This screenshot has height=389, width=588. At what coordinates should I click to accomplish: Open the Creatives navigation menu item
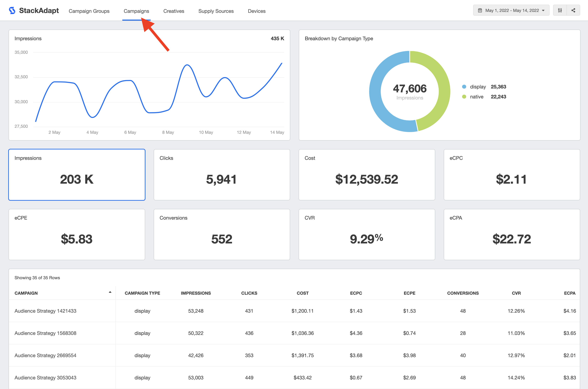[173, 10]
